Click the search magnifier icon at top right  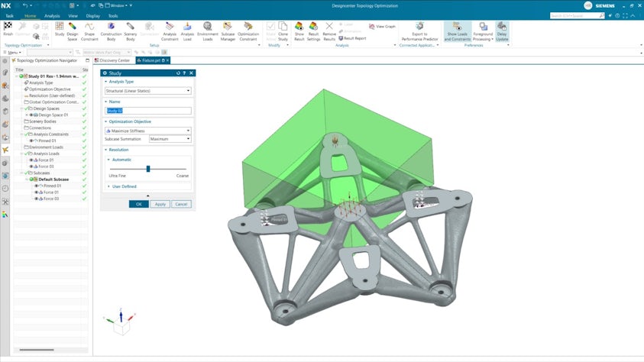pos(602,15)
